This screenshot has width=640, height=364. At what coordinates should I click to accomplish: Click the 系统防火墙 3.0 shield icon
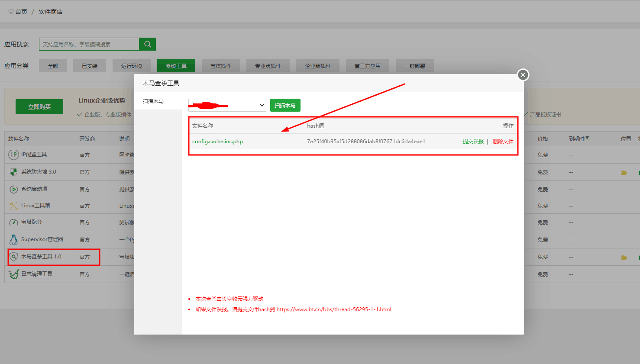[x=14, y=172]
